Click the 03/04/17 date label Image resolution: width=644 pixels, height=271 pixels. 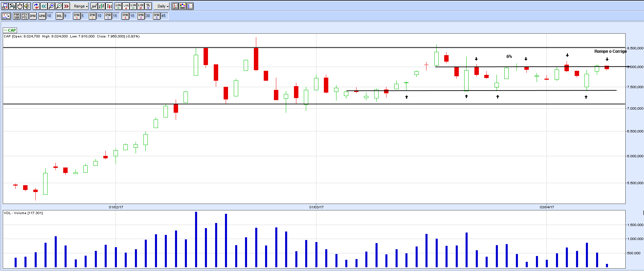(x=547, y=207)
